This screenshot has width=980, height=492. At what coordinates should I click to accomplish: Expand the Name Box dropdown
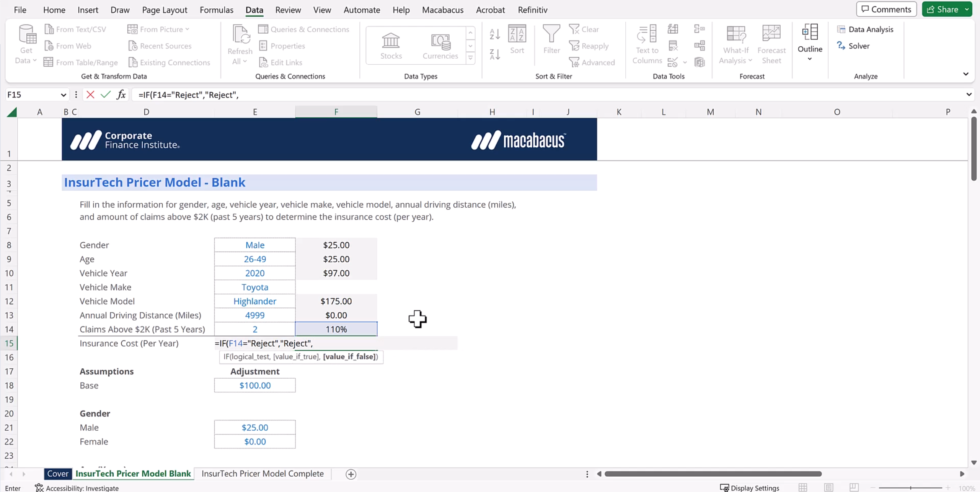tap(63, 95)
